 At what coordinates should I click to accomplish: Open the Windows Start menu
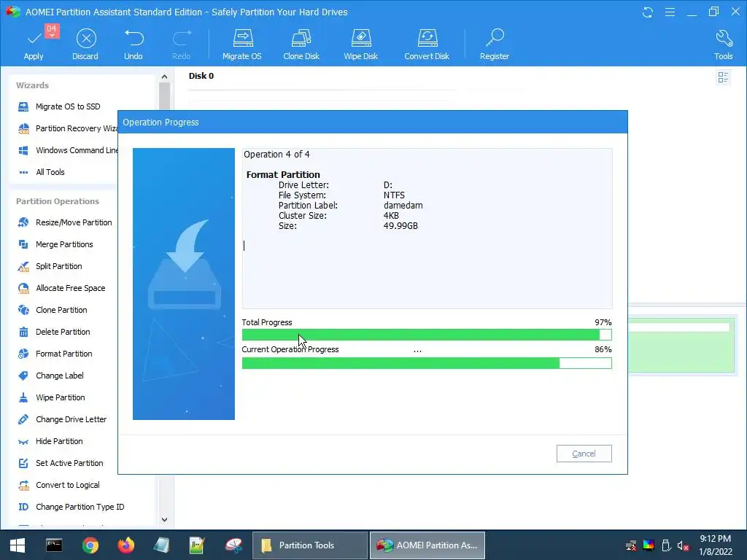[18, 545]
